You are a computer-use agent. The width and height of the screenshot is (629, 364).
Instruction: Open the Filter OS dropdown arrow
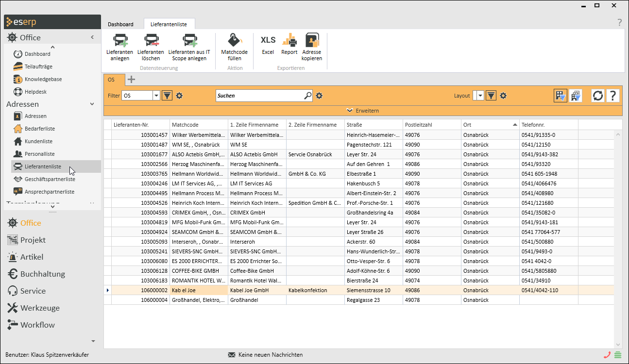(x=156, y=96)
